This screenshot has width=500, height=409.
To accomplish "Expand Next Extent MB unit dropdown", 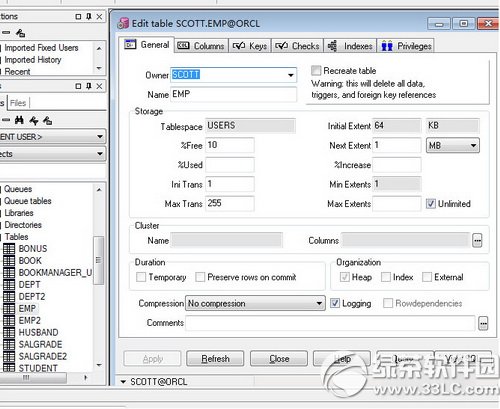I will 473,145.
